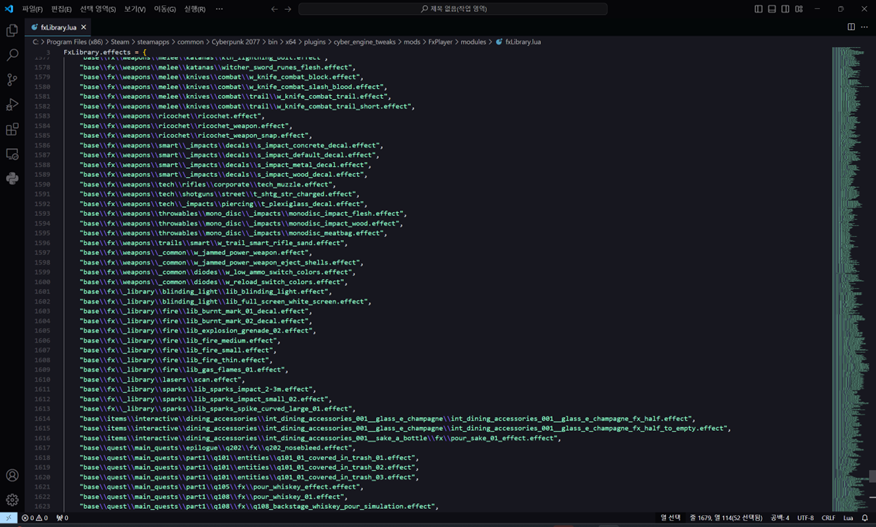Click the UTF-8 encoding in status bar
The width and height of the screenshot is (876, 527).
click(x=805, y=518)
